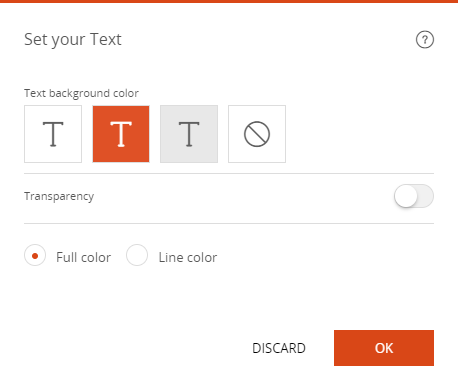The image size is (458, 391).
Task: Click the 'Text background color' heading
Action: [x=81, y=93]
